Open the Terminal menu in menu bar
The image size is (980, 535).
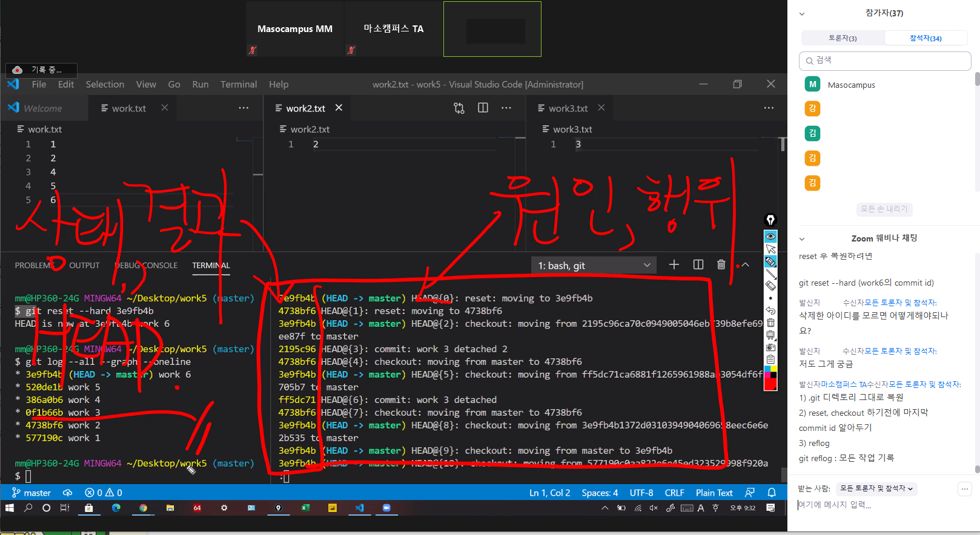pos(238,84)
